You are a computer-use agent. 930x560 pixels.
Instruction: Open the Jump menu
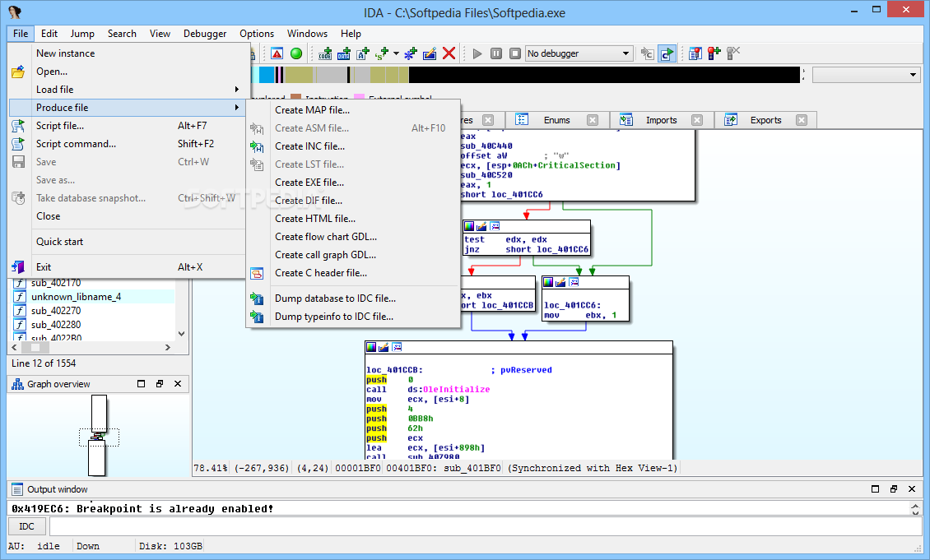[82, 34]
